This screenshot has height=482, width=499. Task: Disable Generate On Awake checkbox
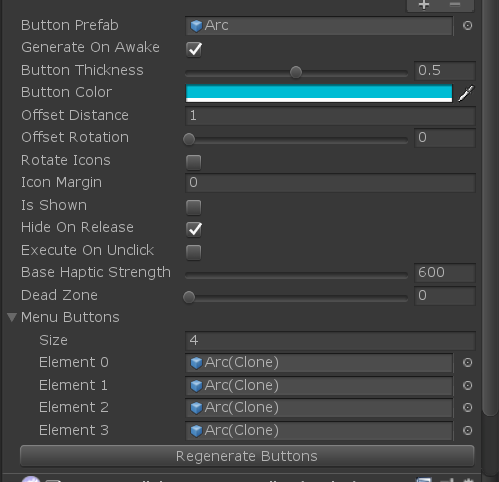click(x=194, y=49)
